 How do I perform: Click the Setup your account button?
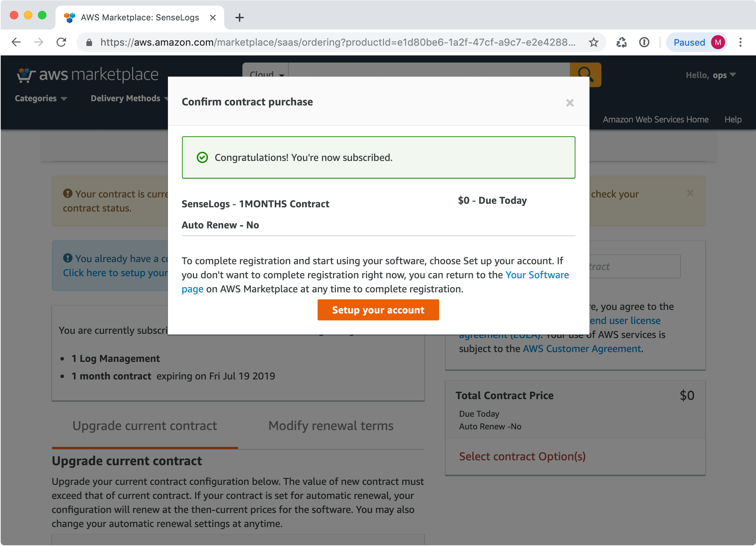point(378,310)
